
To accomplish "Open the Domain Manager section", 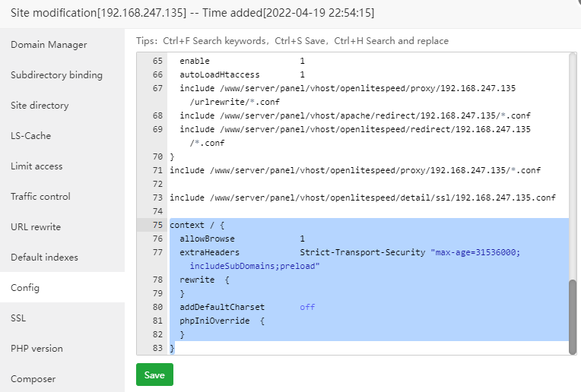I will pyautogui.click(x=49, y=45).
